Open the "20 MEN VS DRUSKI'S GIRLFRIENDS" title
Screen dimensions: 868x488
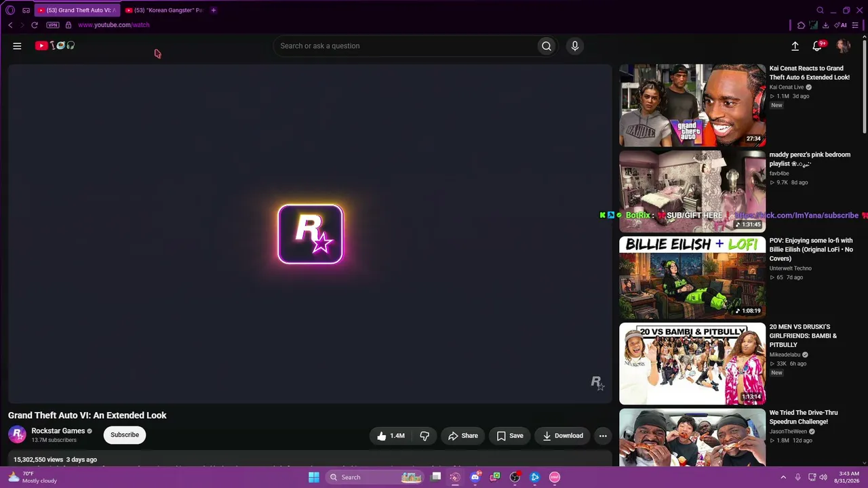click(804, 335)
